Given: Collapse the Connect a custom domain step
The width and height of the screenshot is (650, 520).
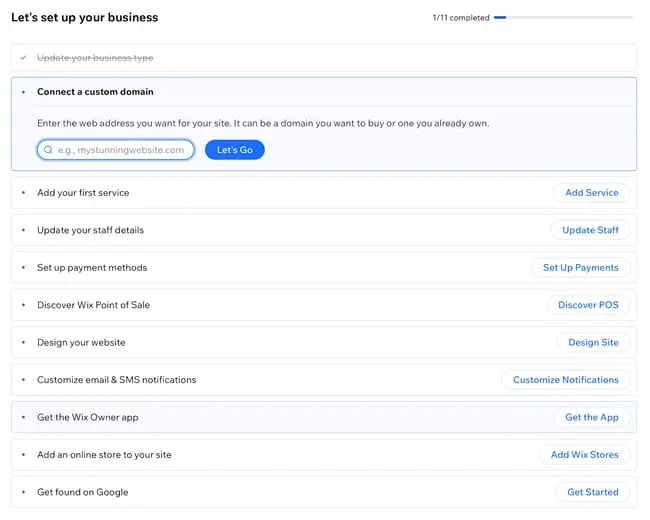Looking at the screenshot, I should [95, 92].
